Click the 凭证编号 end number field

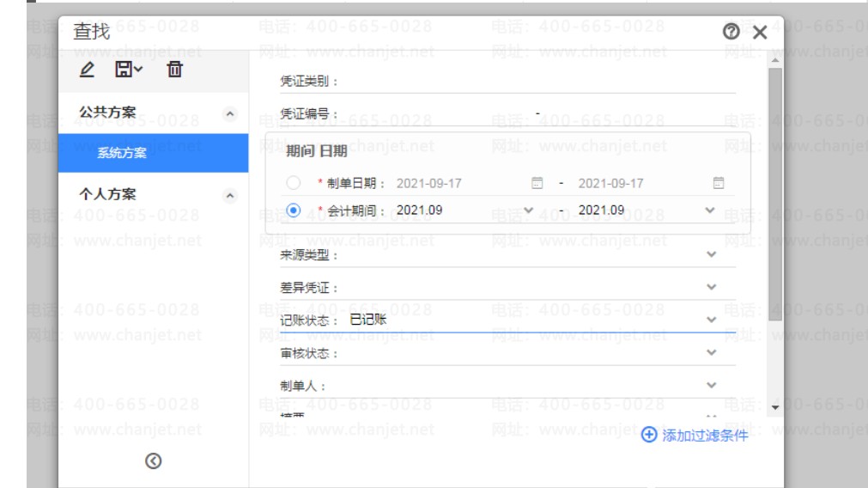click(639, 114)
